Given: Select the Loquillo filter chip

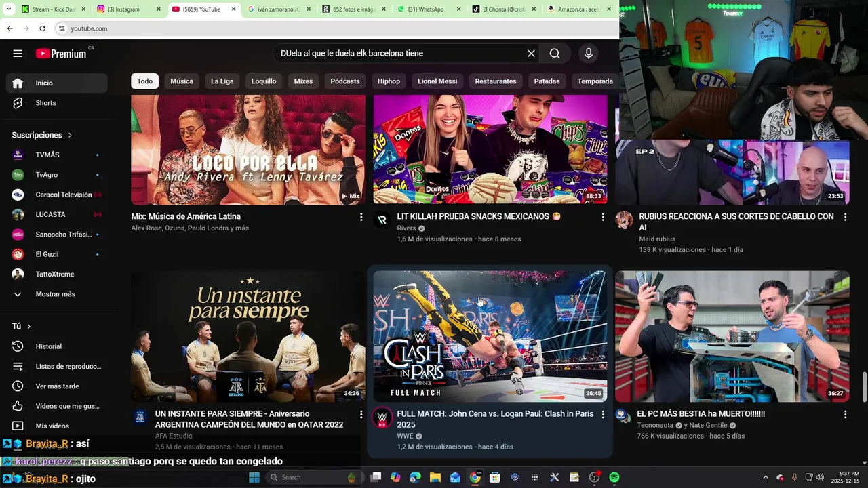Looking at the screenshot, I should click(264, 81).
